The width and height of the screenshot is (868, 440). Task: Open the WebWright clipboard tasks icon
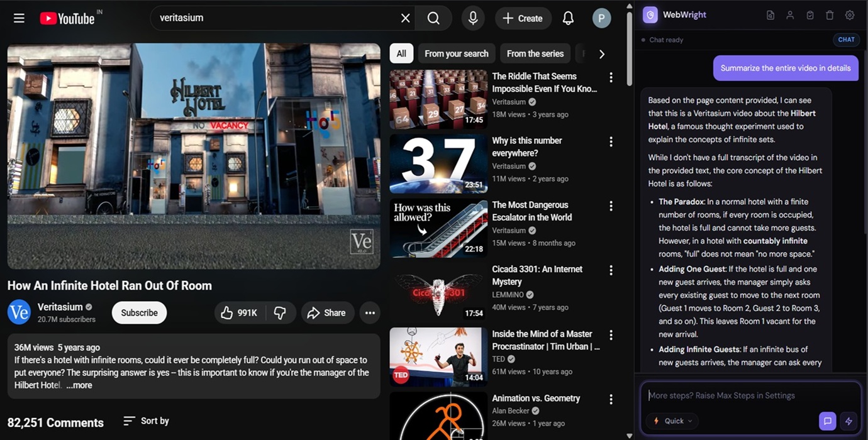(x=810, y=15)
